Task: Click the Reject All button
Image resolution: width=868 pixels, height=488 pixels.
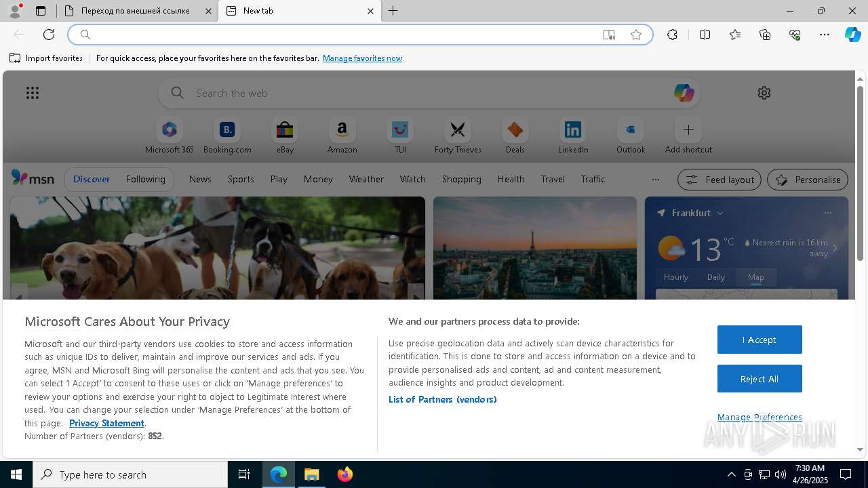Action: click(759, 379)
